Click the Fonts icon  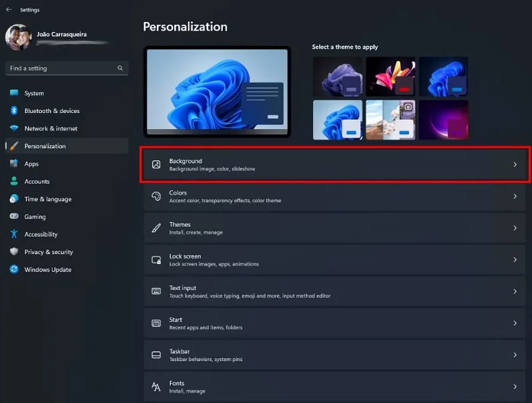point(156,387)
